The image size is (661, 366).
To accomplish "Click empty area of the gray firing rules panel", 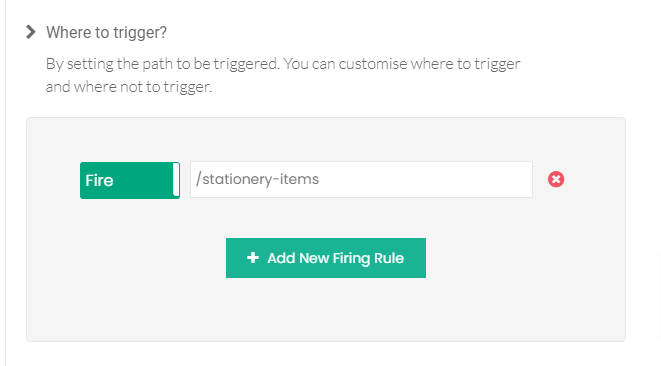I will pyautogui.click(x=326, y=312).
